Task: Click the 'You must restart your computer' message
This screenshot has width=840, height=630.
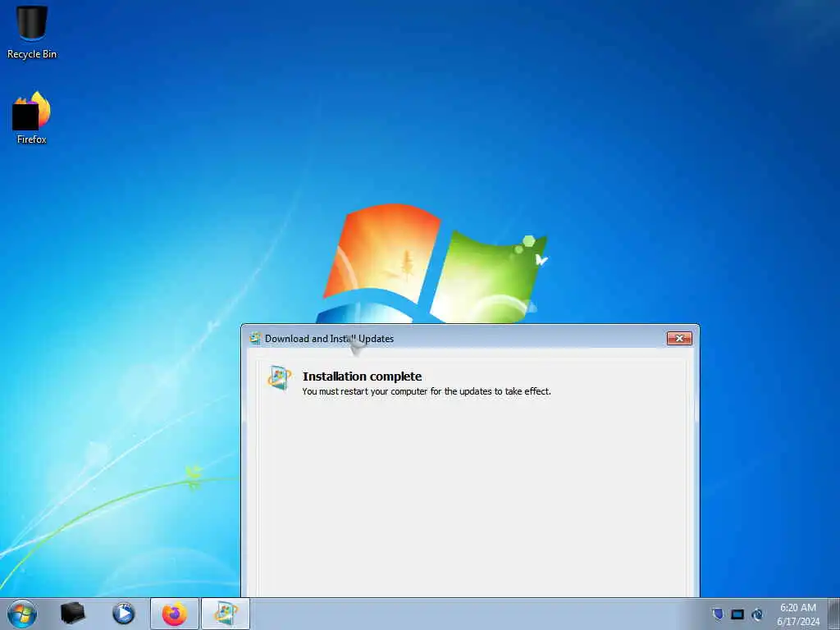Action: (427, 391)
